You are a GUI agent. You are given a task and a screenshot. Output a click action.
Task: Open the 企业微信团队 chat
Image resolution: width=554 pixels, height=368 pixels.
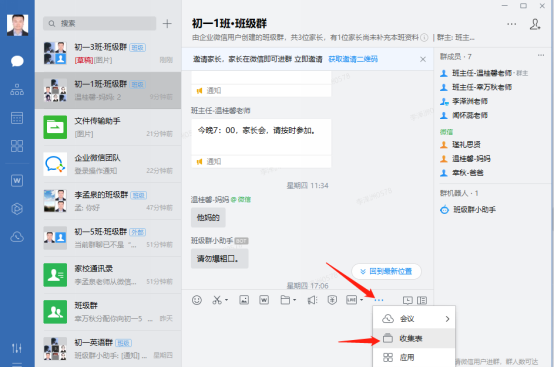click(x=108, y=164)
